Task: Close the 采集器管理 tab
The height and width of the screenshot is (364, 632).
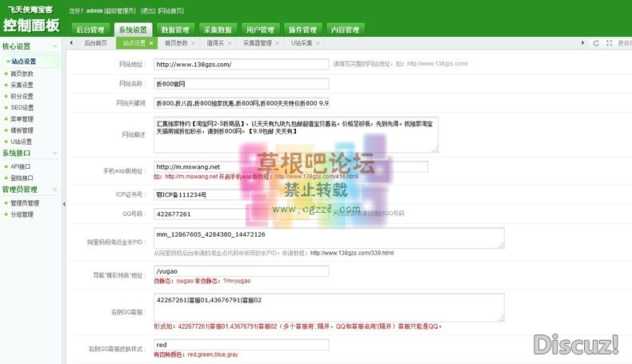Action: 278,43
